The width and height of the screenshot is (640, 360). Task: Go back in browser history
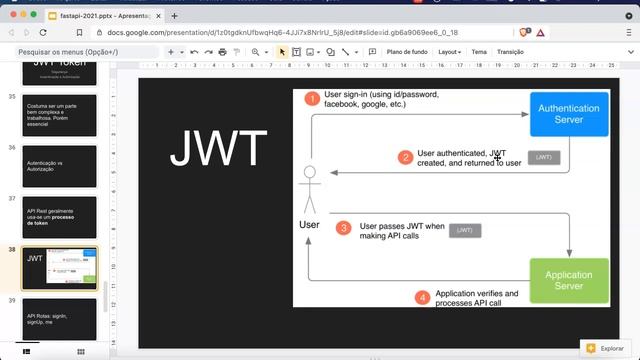point(11,32)
